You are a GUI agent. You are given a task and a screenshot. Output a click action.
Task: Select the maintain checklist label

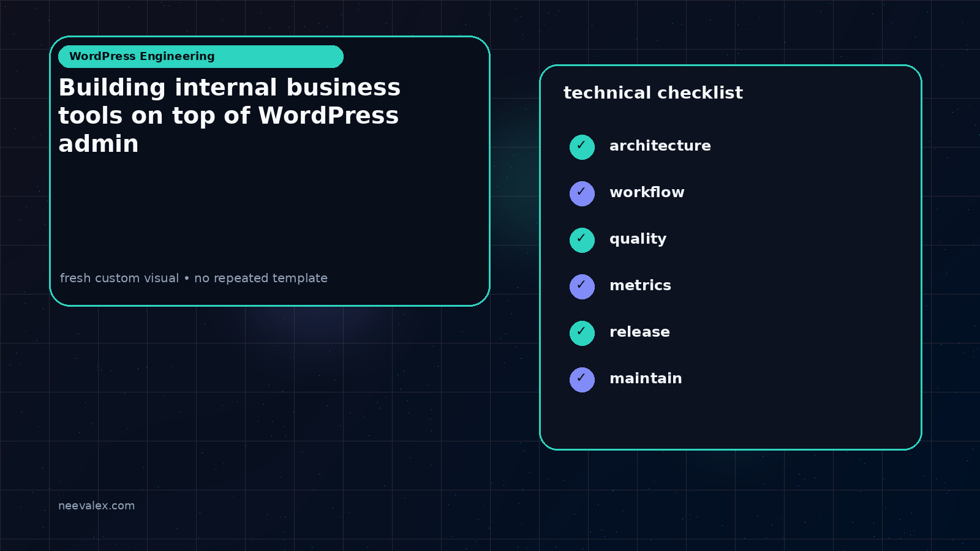pos(646,378)
